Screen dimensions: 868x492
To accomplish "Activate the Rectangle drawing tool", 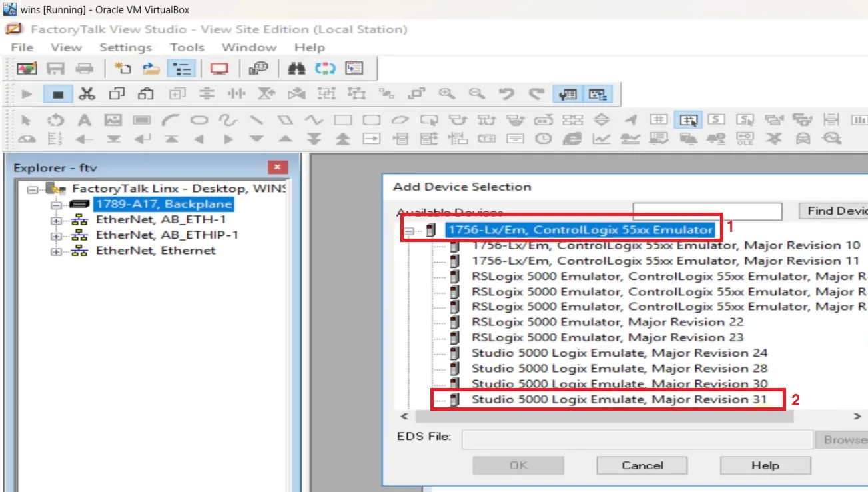I will (343, 121).
